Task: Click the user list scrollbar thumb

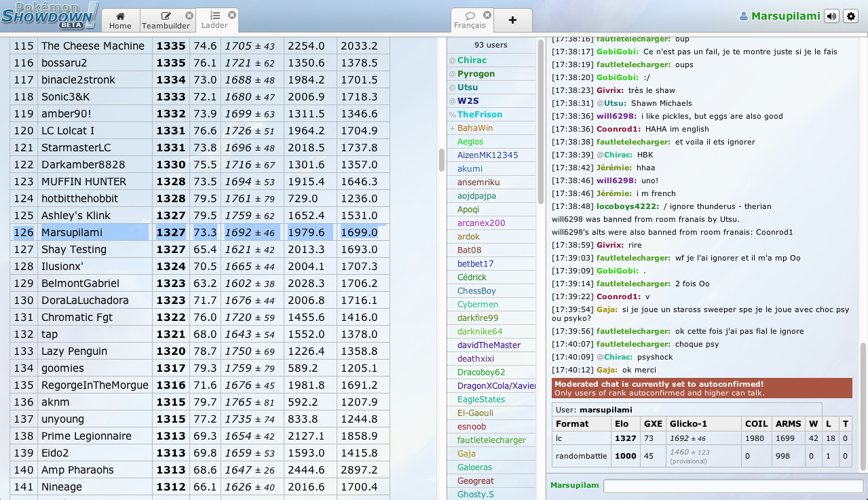Action: click(541, 122)
